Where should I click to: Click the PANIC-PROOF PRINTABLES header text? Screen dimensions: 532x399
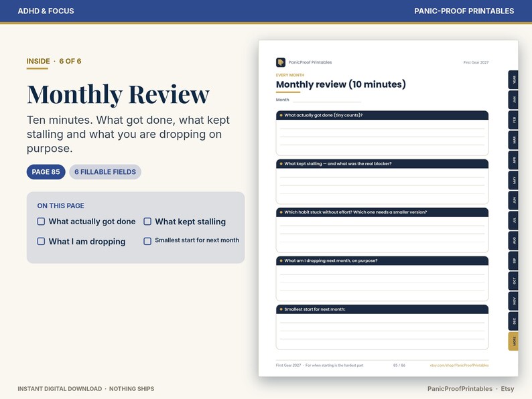tap(464, 11)
